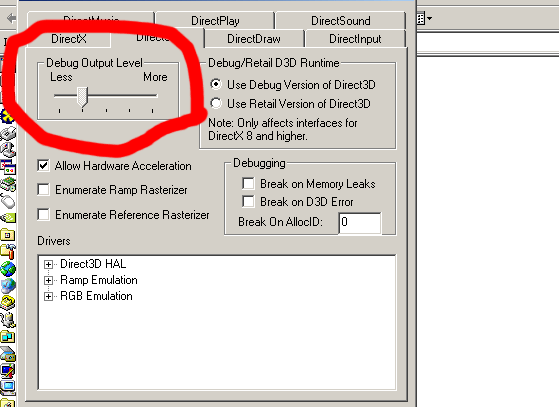Switch to the DirectDraw tab
Viewport: 559px width, 407px height.
pyautogui.click(x=254, y=38)
